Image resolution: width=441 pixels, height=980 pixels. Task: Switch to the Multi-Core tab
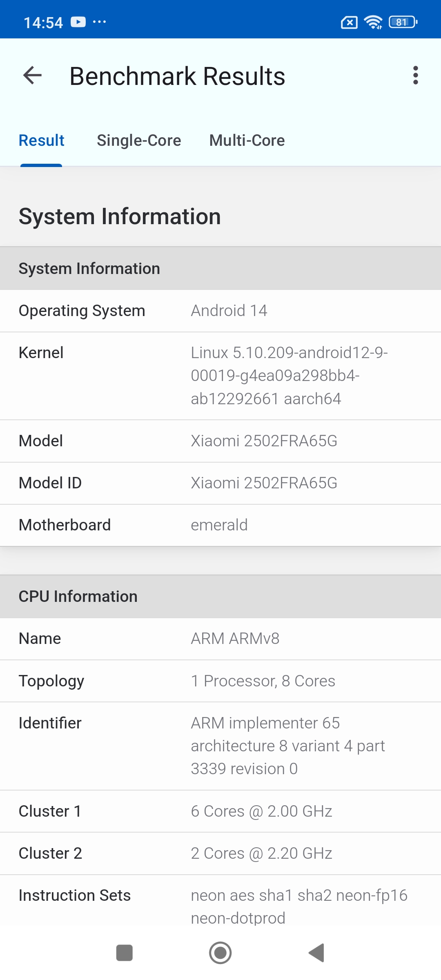point(247,140)
